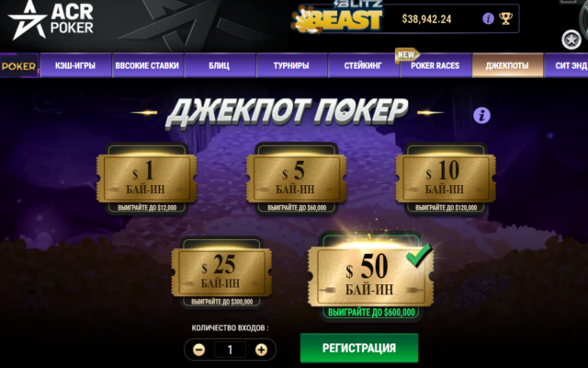The width and height of the screenshot is (588, 368).
Task: Click the Blitz Beast logo banner
Action: (337, 17)
